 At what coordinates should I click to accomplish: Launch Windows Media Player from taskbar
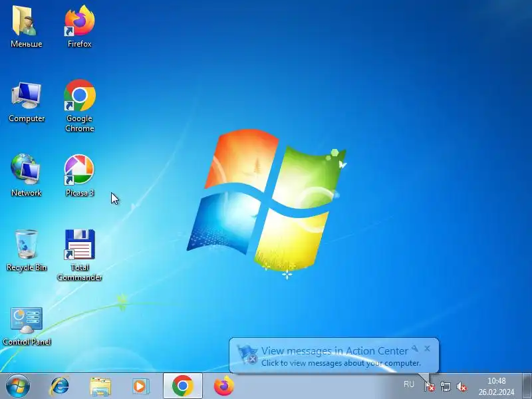coord(140,386)
